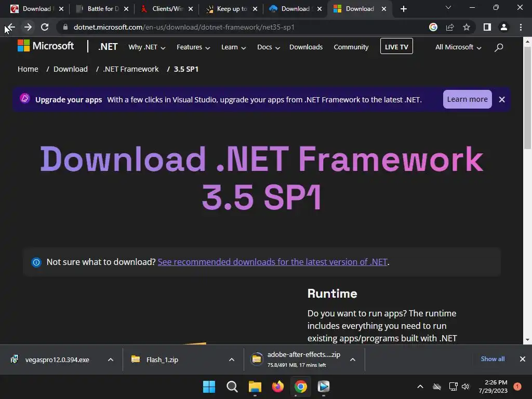This screenshot has width=532, height=399.
Task: Open Chrome's three-dot menu
Action: coord(521,27)
